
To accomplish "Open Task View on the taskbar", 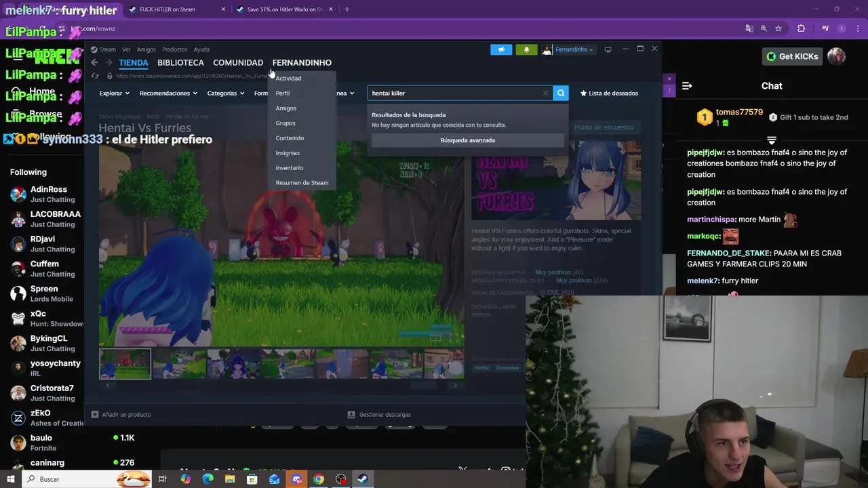I will coord(163,479).
